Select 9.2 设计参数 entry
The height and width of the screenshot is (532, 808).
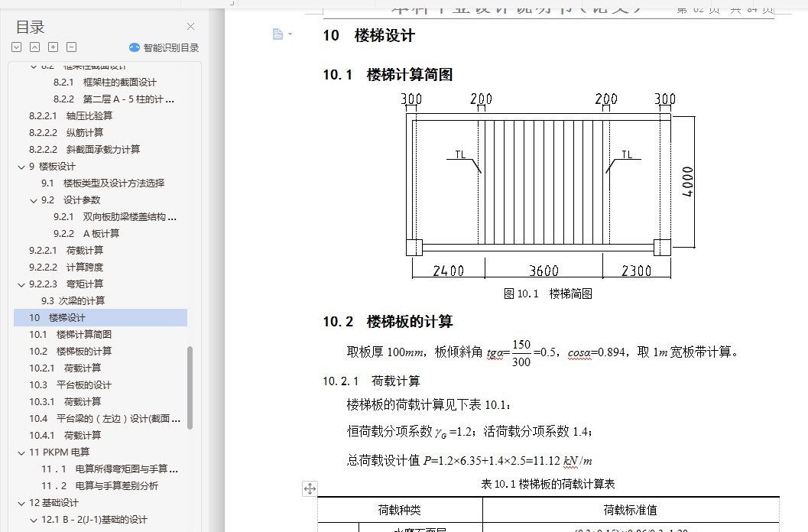70,200
